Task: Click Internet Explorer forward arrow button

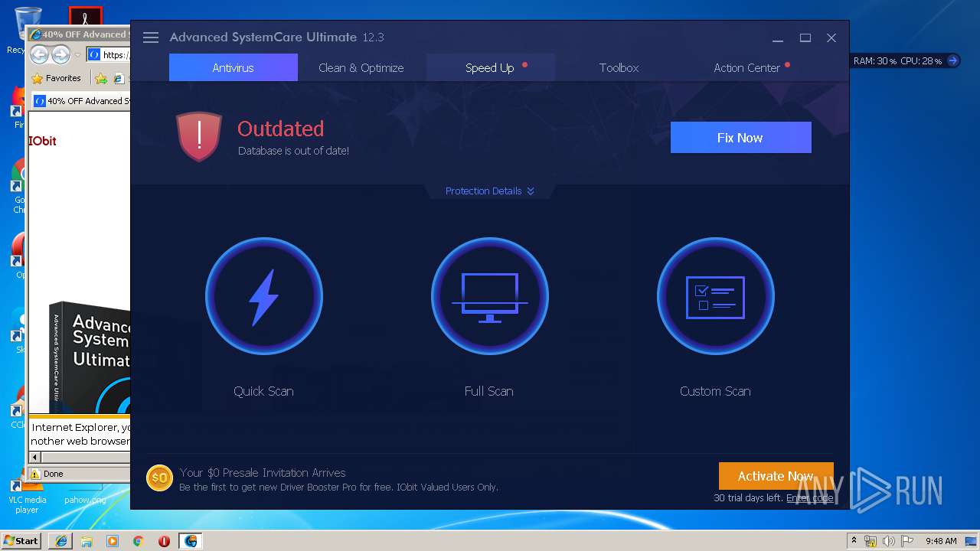Action: (60, 55)
